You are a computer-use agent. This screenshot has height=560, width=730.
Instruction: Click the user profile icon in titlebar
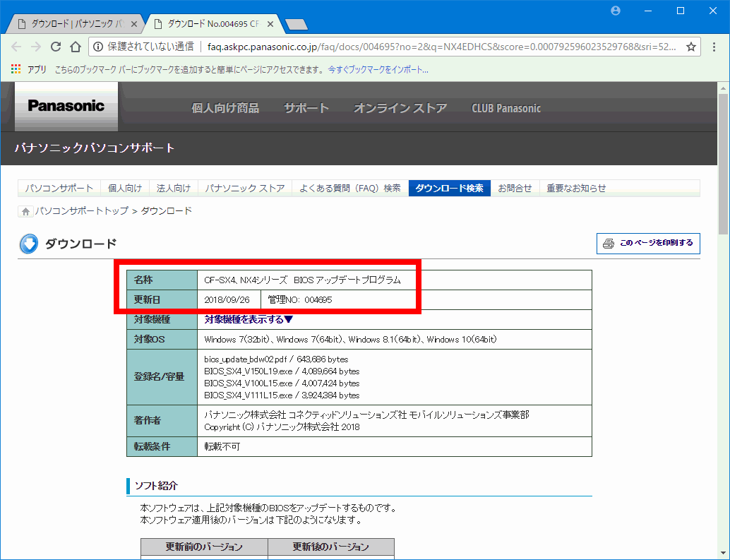615,10
